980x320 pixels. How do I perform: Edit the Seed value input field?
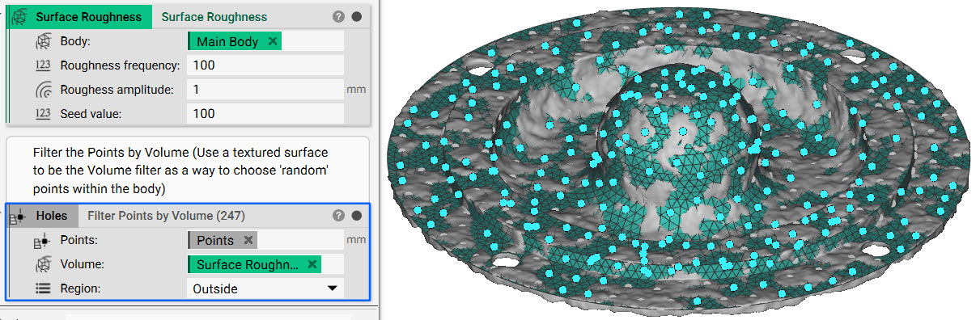[x=265, y=114]
